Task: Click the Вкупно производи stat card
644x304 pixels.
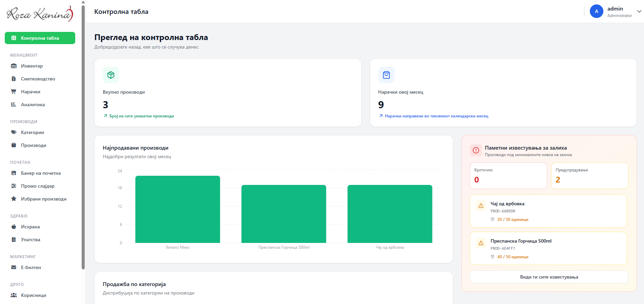Action: pos(228,93)
